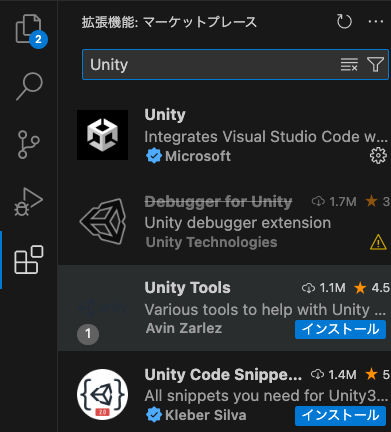Install the Unity Tools extension
The image size is (391, 432).
pyautogui.click(x=340, y=329)
